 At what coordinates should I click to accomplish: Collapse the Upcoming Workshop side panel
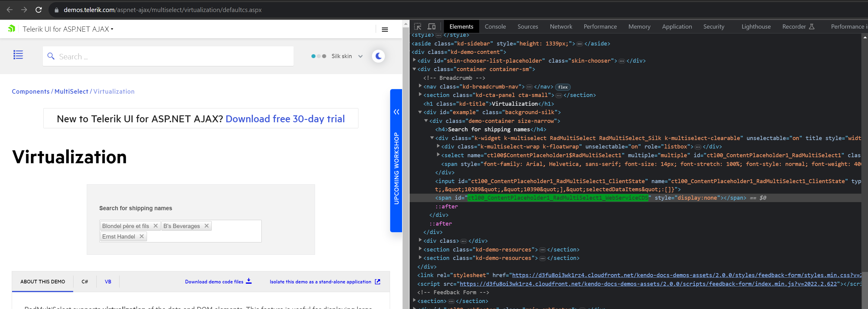click(x=396, y=112)
